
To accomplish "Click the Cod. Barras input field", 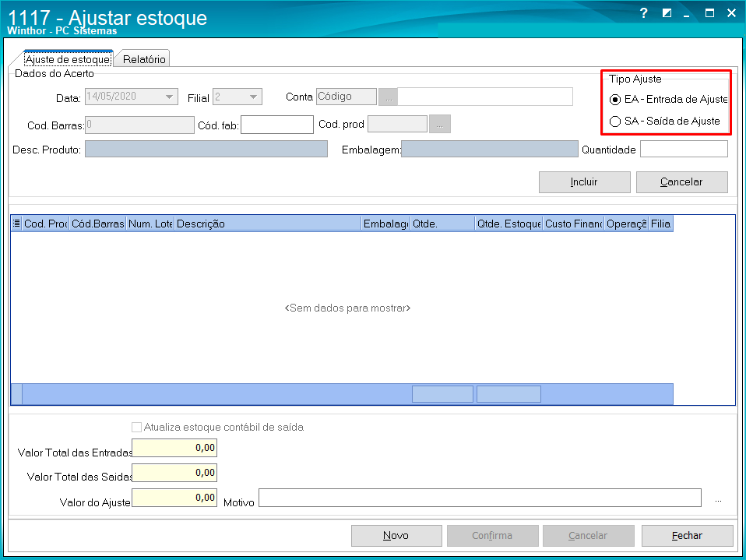I will (x=139, y=125).
